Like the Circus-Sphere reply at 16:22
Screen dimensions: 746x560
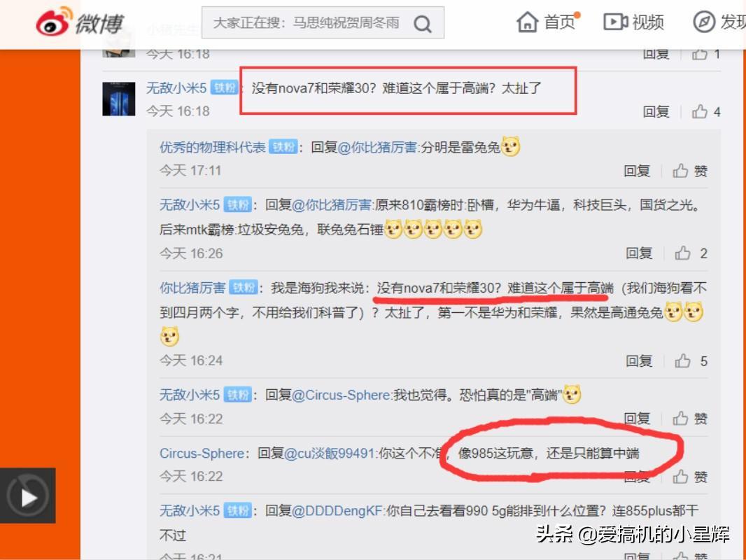pyautogui.click(x=680, y=476)
